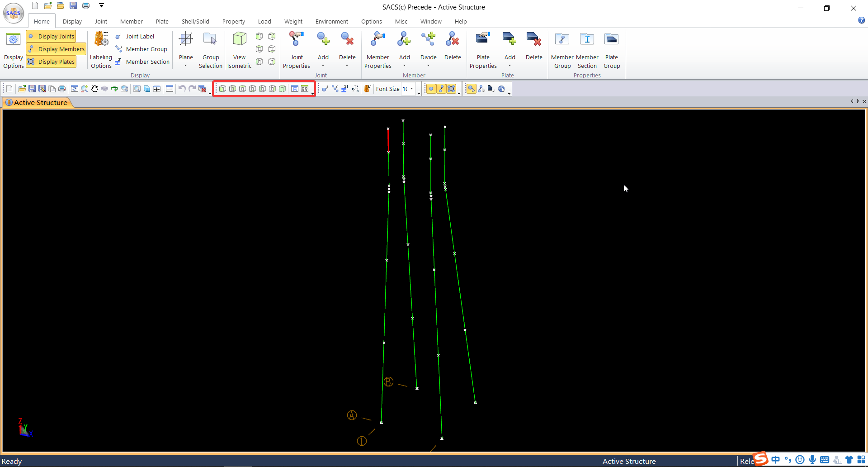
Task: Click the select plates cursor icon
Action: pyautogui.click(x=491, y=89)
